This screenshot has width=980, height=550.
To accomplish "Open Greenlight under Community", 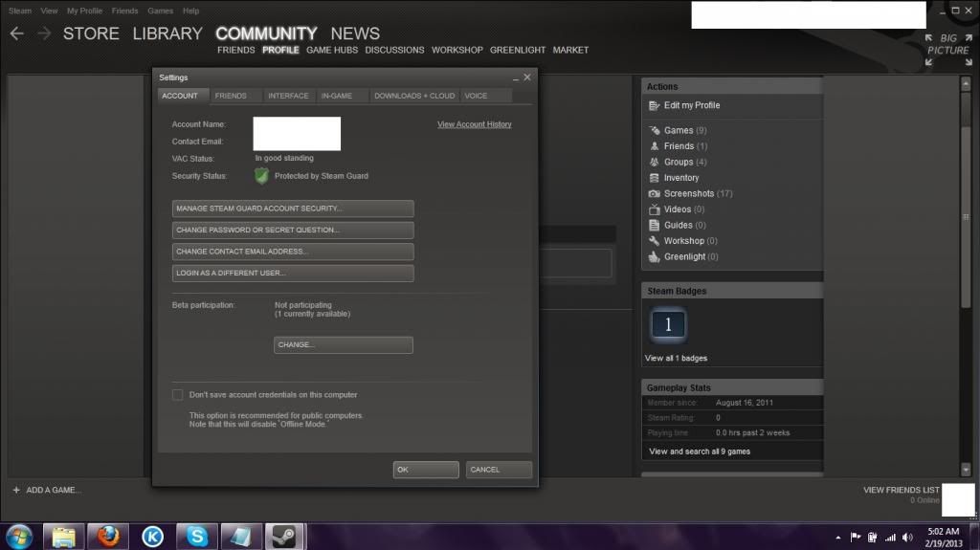I will (518, 50).
